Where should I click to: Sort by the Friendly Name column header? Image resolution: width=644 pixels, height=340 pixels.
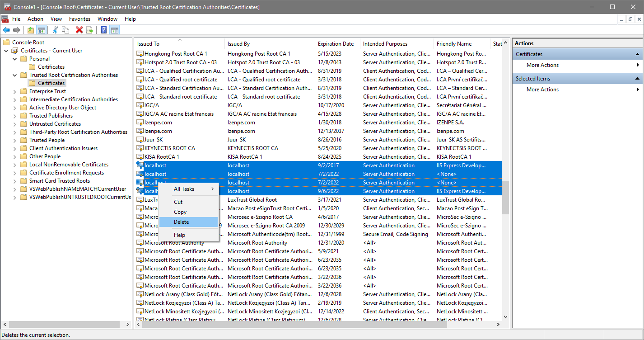pos(462,44)
